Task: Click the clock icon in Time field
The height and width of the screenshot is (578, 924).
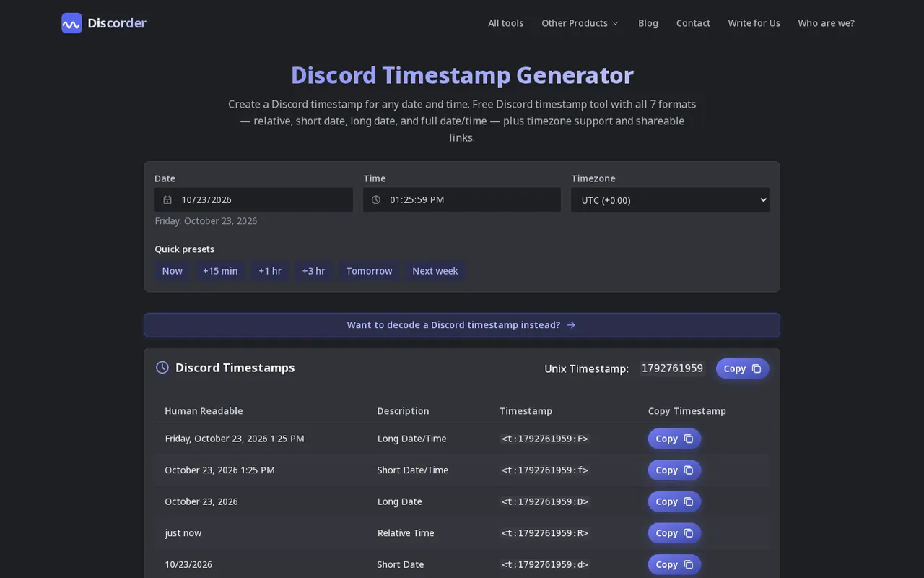Action: (x=376, y=200)
